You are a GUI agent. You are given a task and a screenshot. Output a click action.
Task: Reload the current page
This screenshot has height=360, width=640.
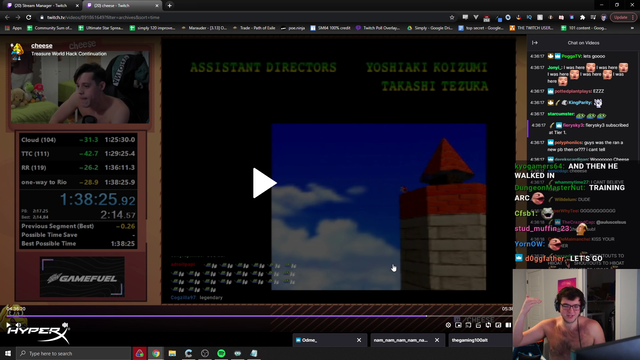(29, 18)
